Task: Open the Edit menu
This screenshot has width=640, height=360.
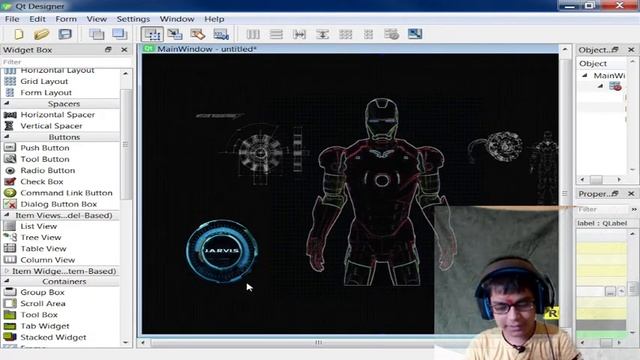Action: pyautogui.click(x=37, y=19)
